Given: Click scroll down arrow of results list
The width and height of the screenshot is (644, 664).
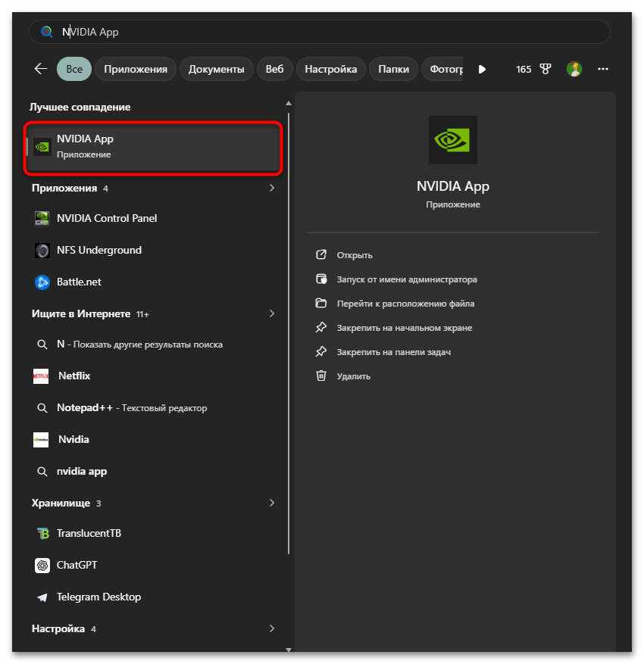Looking at the screenshot, I should tap(289, 650).
